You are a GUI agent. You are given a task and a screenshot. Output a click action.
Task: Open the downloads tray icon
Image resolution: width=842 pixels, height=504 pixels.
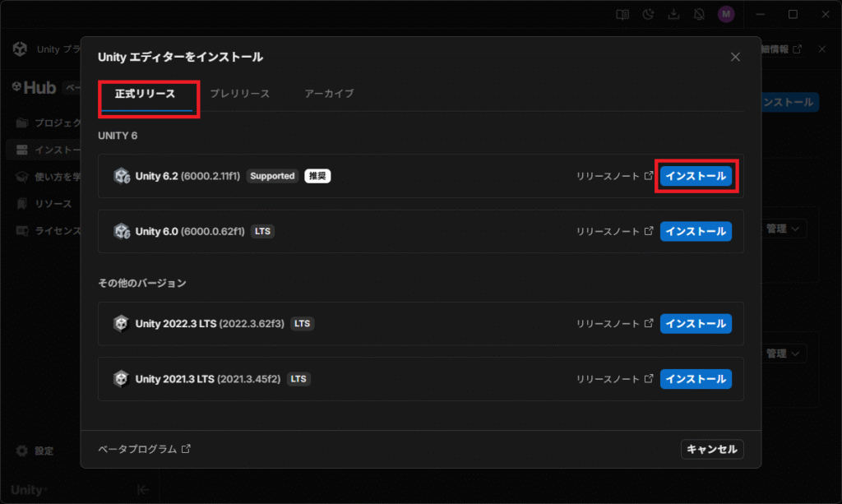click(673, 14)
